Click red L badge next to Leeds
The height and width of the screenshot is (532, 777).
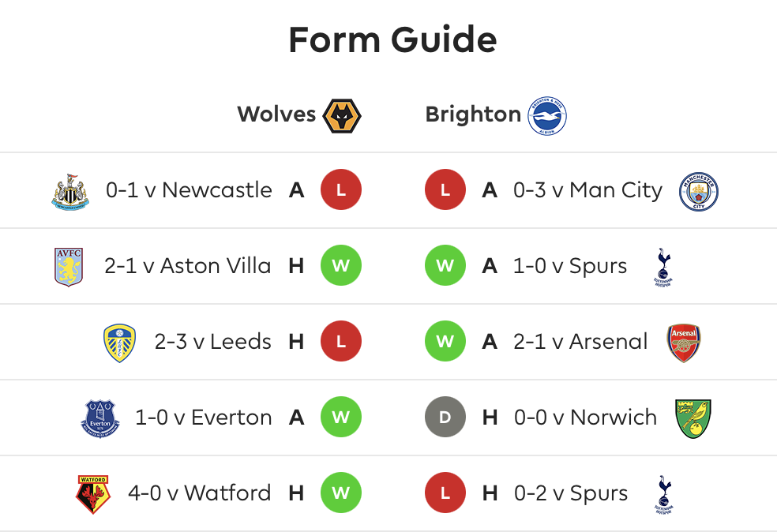341,341
